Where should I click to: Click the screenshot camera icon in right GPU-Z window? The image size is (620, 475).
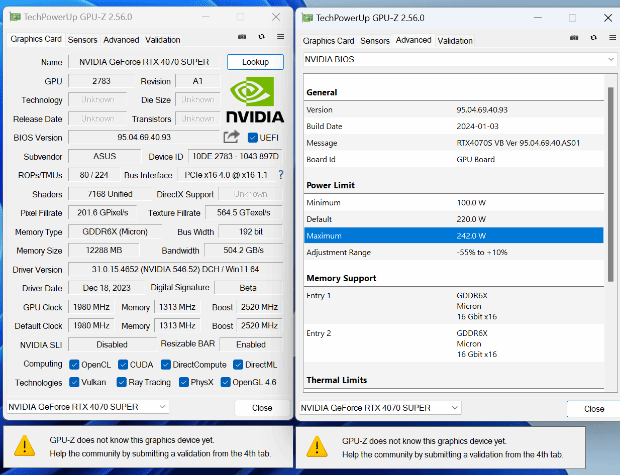click(x=574, y=38)
